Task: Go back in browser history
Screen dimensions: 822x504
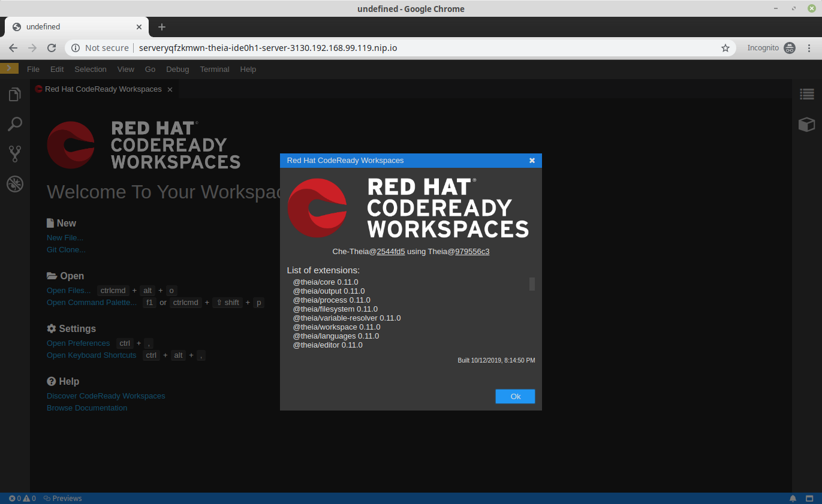Action: tap(13, 48)
